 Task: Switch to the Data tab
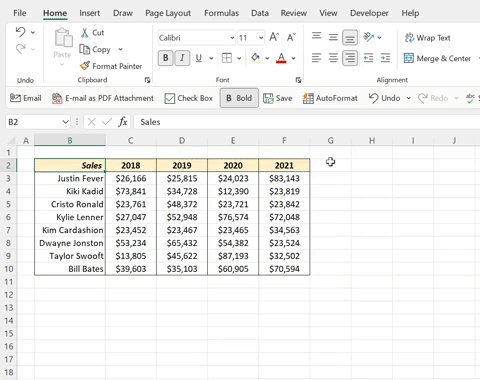(260, 13)
